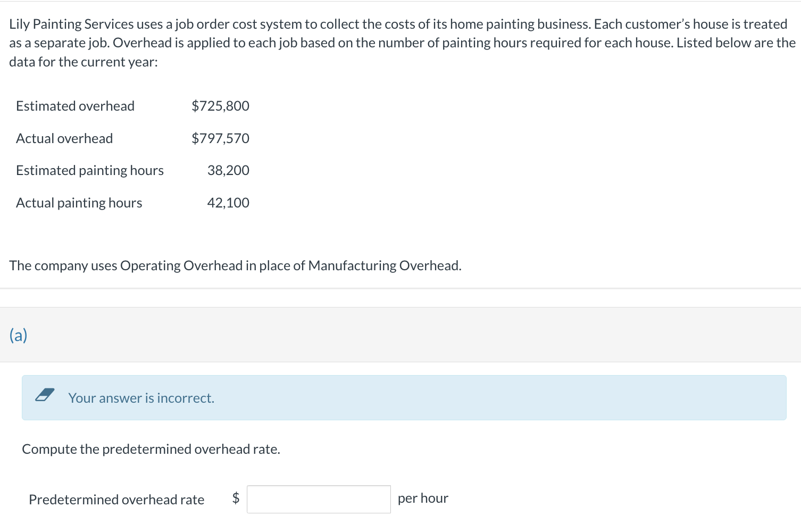
Task: Select the $797,570 actual overhead value
Action: 220,138
